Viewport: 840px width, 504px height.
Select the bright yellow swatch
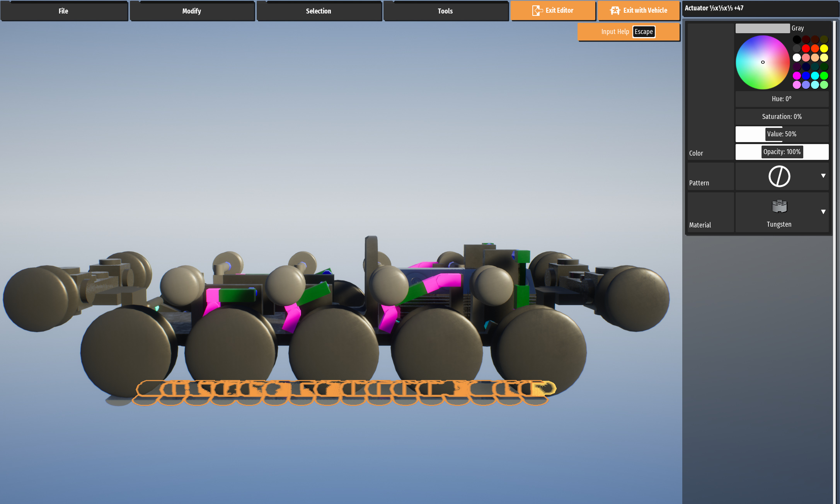pyautogui.click(x=824, y=48)
